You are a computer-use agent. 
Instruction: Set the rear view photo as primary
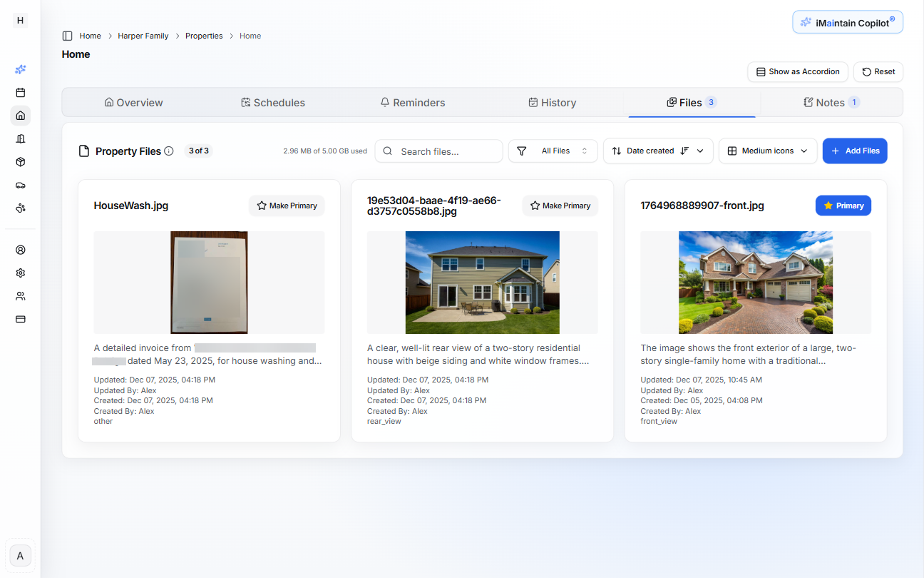tap(560, 205)
